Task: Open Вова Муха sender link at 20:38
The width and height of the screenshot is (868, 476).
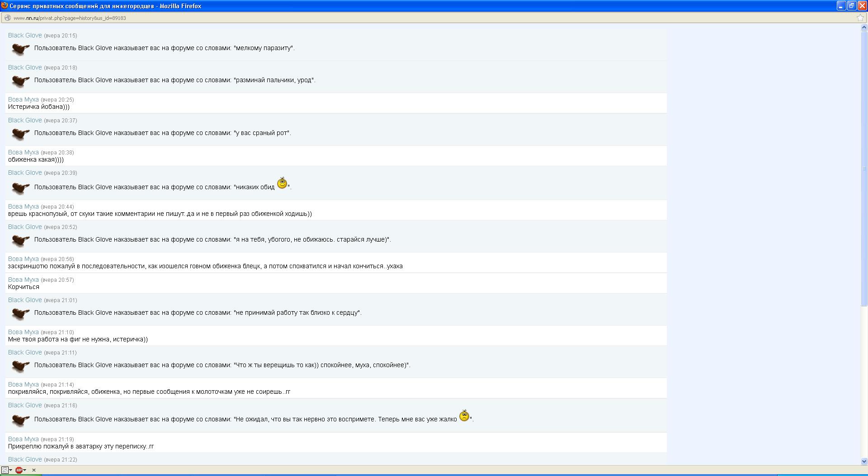Action: [24, 152]
